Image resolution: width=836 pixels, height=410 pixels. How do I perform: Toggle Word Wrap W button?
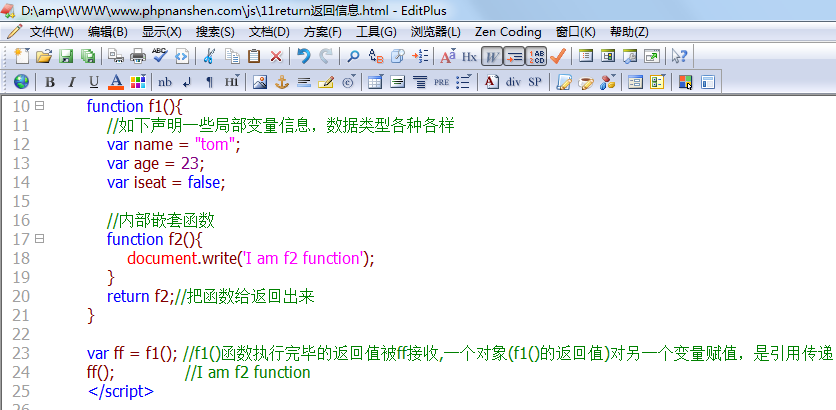point(492,56)
